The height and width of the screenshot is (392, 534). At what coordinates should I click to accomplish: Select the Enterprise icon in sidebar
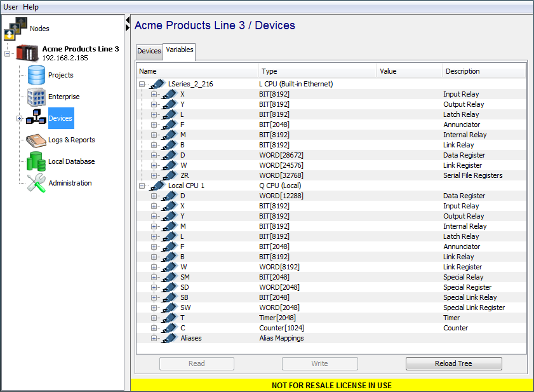37,97
